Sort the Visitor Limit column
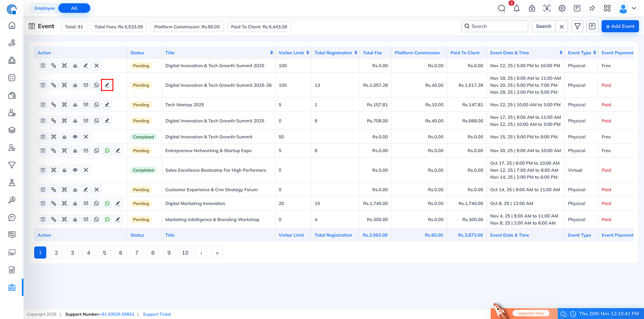The height and width of the screenshot is (319, 644). [308, 52]
